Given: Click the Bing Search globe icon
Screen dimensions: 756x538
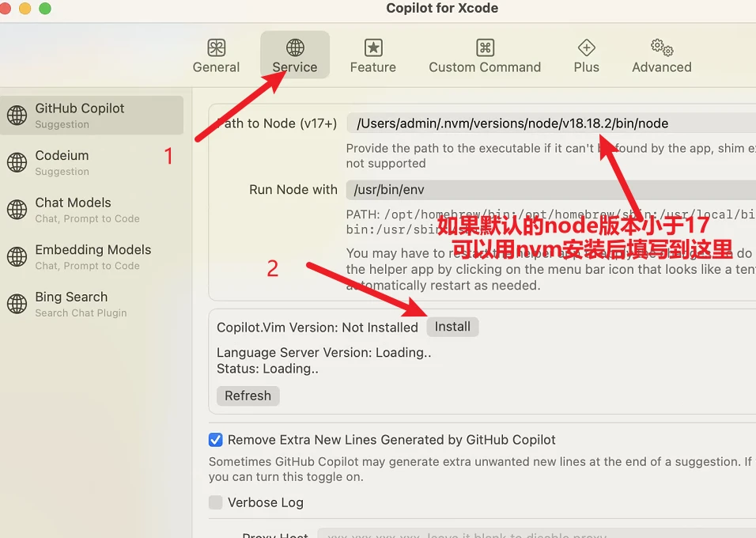Looking at the screenshot, I should pos(17,304).
